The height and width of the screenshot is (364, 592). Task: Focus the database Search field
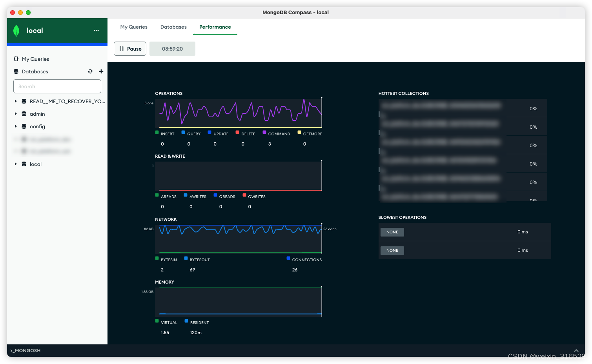(57, 86)
